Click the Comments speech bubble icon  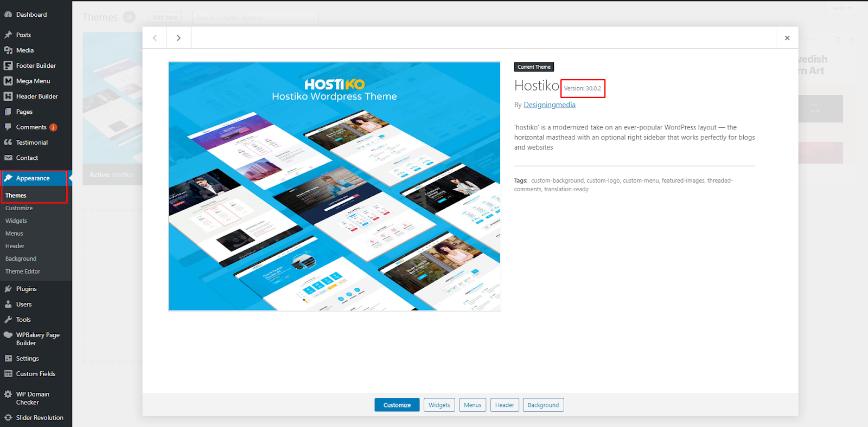[x=8, y=127]
